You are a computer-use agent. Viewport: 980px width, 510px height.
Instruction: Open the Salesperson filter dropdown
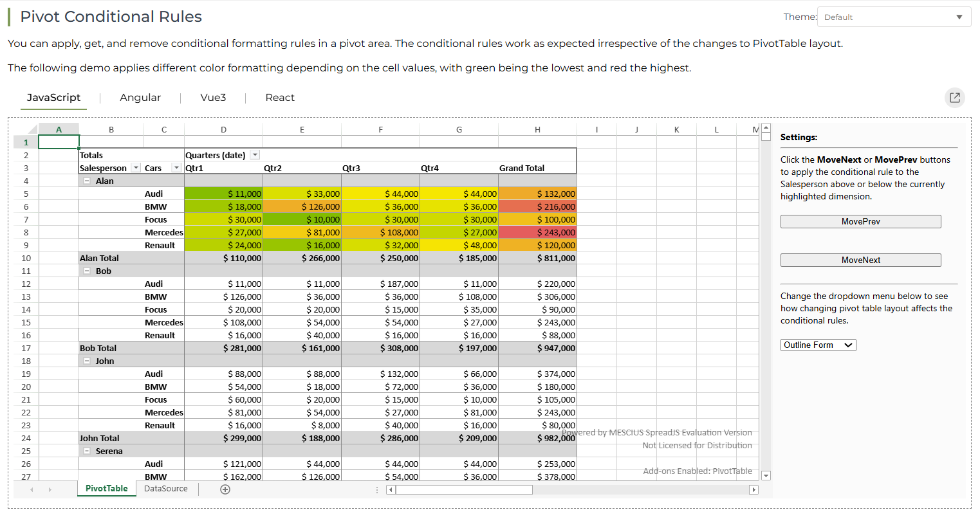click(x=136, y=168)
